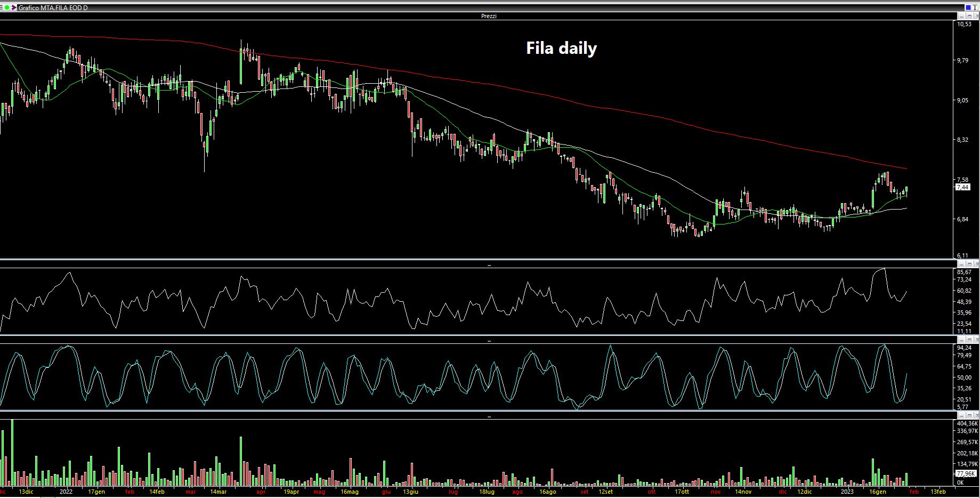Maximize the volume panel
980x498 pixels.
[969, 415]
